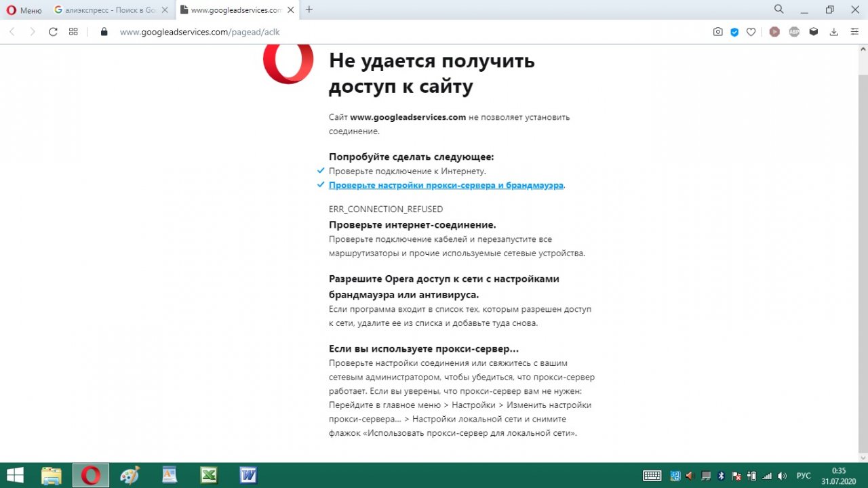Open the blue privacy shield panel
The height and width of the screenshot is (488, 868).
coord(734,32)
